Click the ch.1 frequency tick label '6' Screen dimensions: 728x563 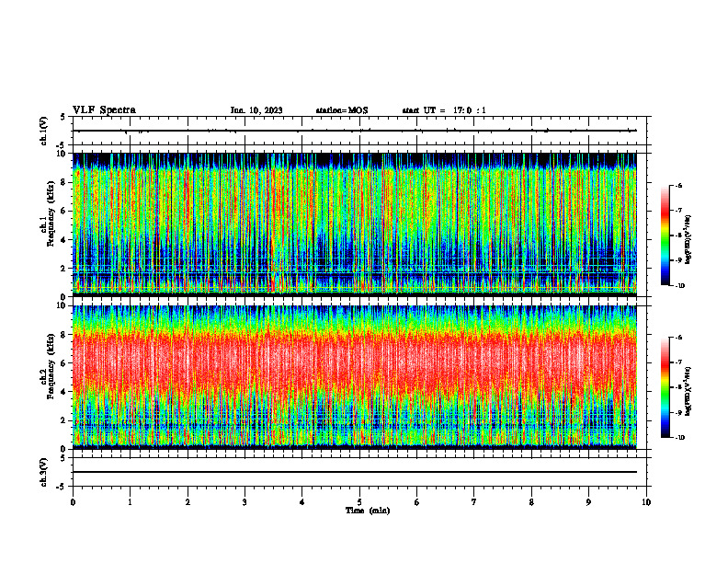point(64,211)
